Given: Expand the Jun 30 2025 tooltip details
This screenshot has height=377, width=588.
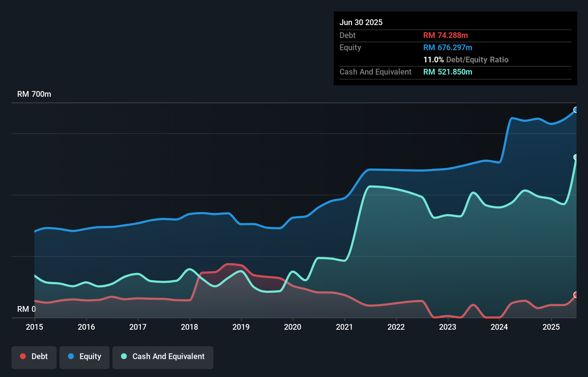Looking at the screenshot, I should point(361,22).
